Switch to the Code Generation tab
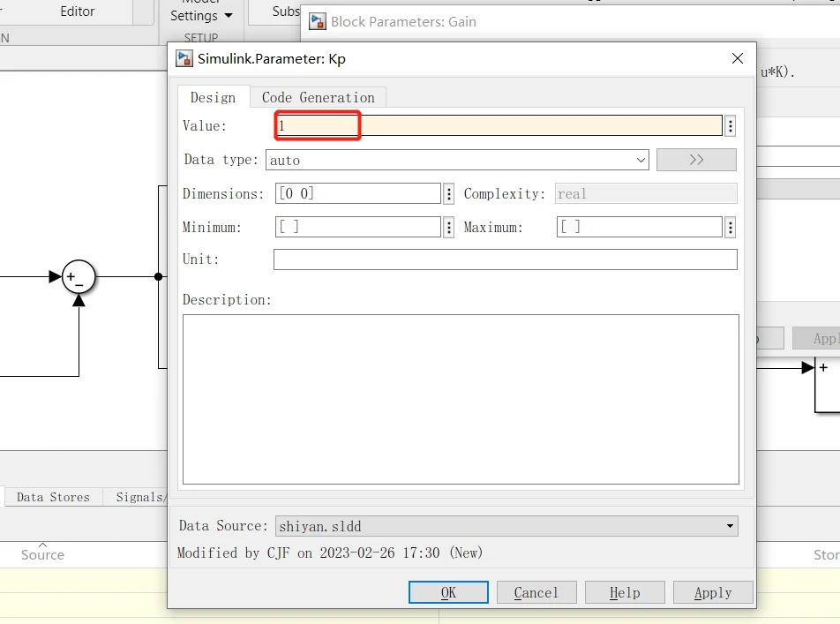Viewport: 840px width, 624px height. (x=319, y=98)
